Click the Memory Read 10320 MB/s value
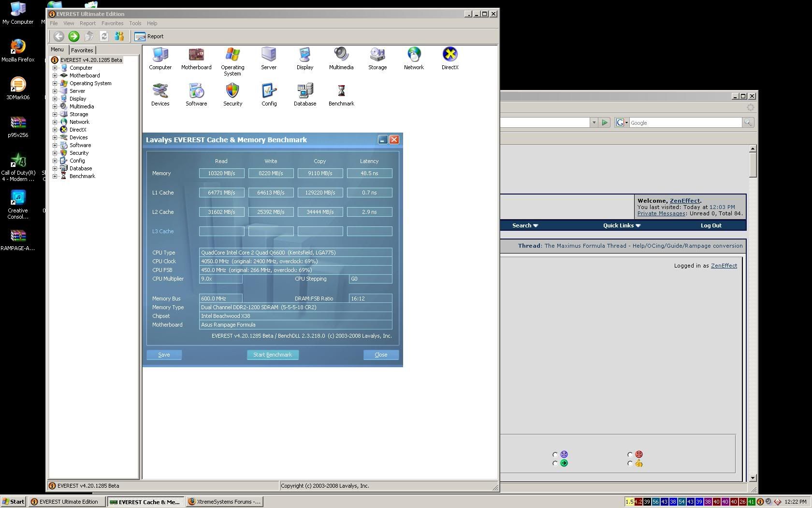This screenshot has height=508, width=812. click(221, 173)
